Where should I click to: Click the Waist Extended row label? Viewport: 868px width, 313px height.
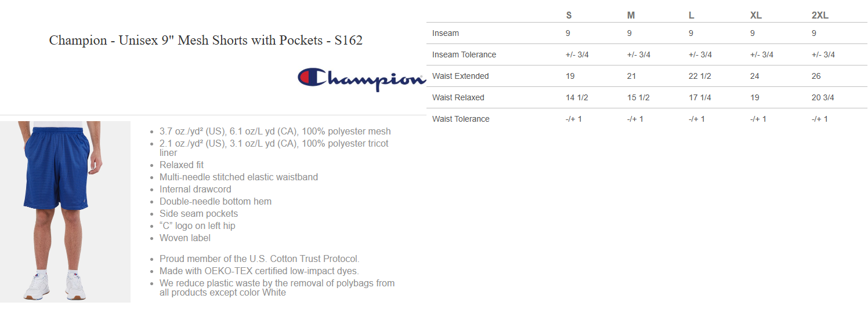coord(461,77)
